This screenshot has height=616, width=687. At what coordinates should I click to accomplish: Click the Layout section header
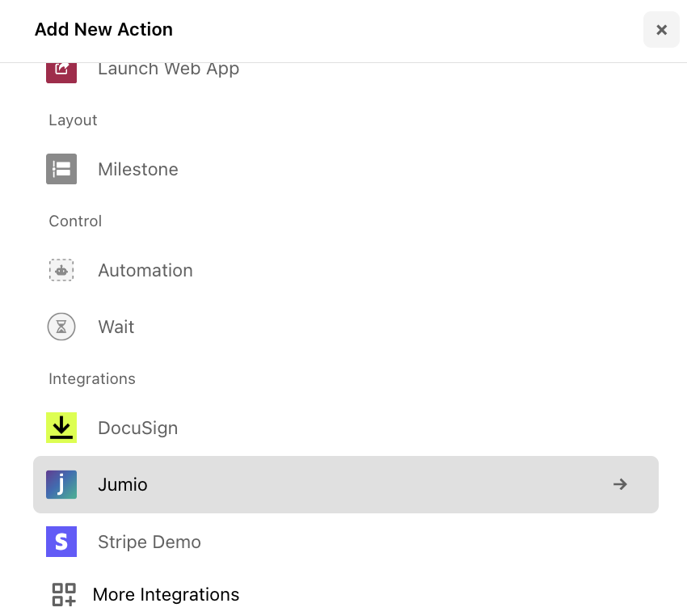73,120
